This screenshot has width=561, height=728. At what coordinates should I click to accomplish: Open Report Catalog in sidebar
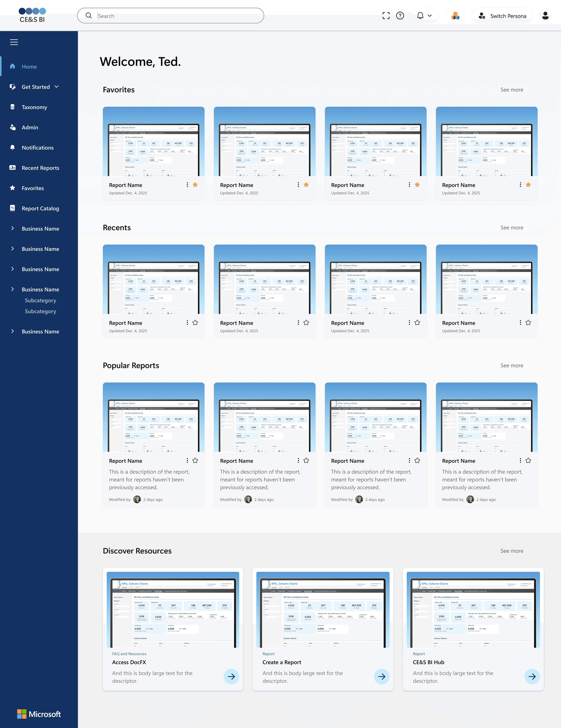40,208
